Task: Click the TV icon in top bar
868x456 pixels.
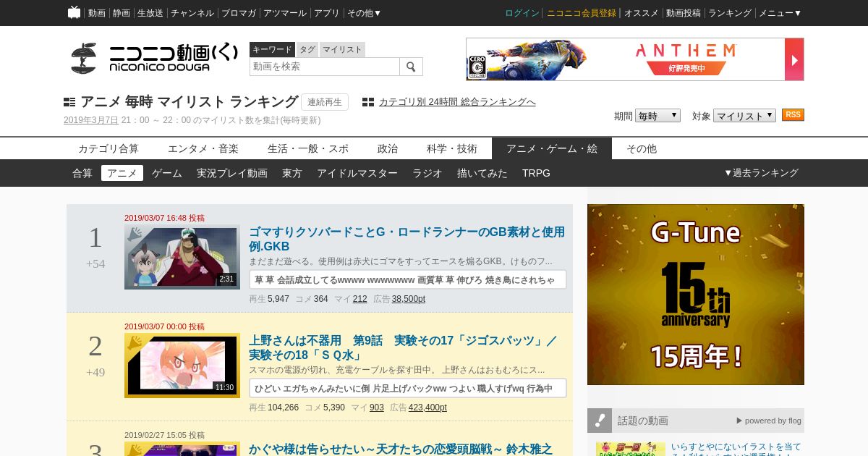Action: tap(74, 12)
